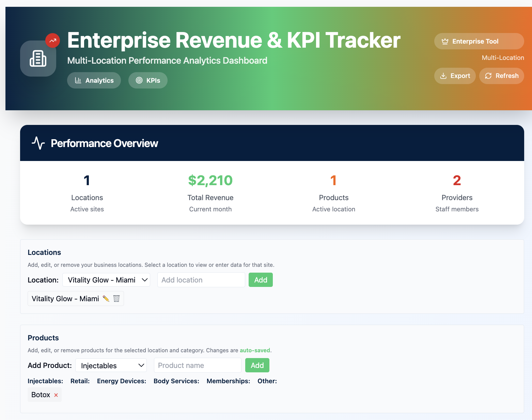Click the trending-up arrow badge on the header logo
Viewport: 532px width, 420px height.
[x=52, y=40]
